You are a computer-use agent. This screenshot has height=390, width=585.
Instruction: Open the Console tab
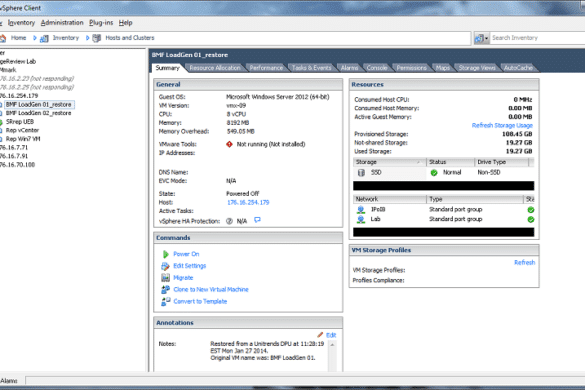click(x=377, y=68)
